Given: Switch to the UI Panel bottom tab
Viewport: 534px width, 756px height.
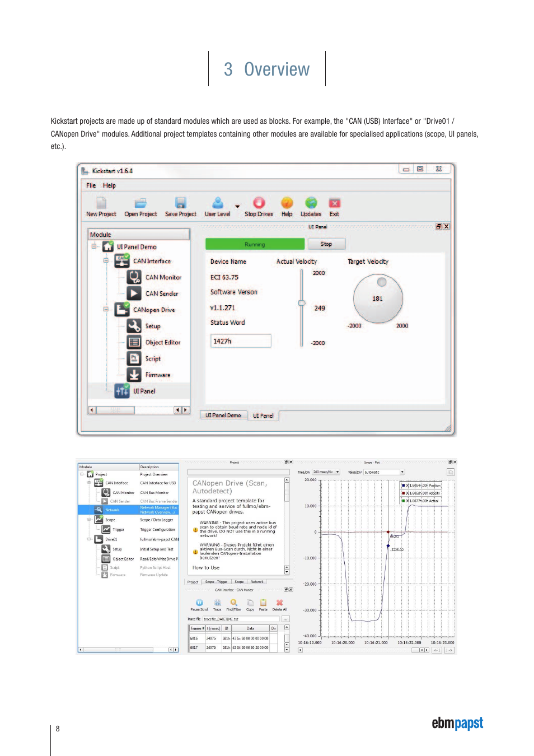Looking at the screenshot, I should click(263, 416).
